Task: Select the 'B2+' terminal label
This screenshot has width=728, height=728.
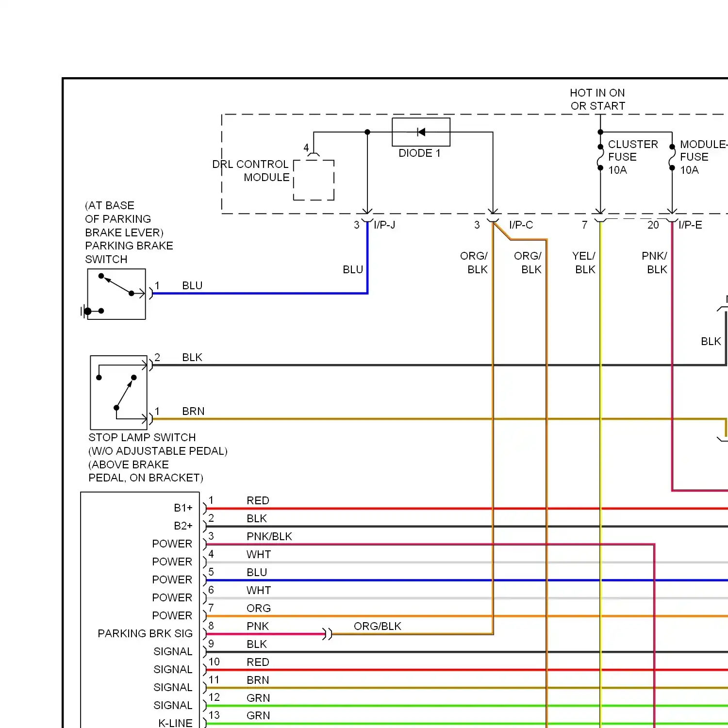Action: click(x=183, y=526)
